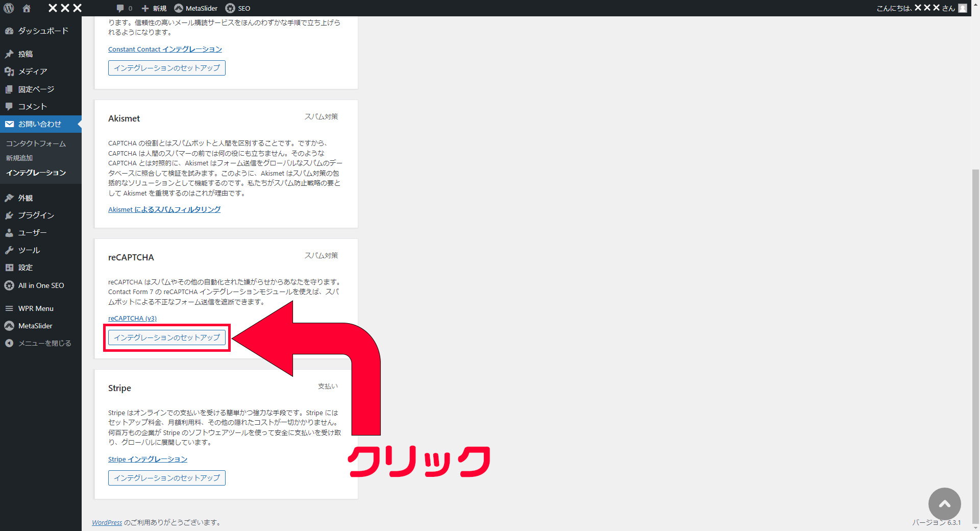This screenshot has width=980, height=531.
Task: Click the plus 新規 icon in admin bar
Action: click(x=145, y=8)
